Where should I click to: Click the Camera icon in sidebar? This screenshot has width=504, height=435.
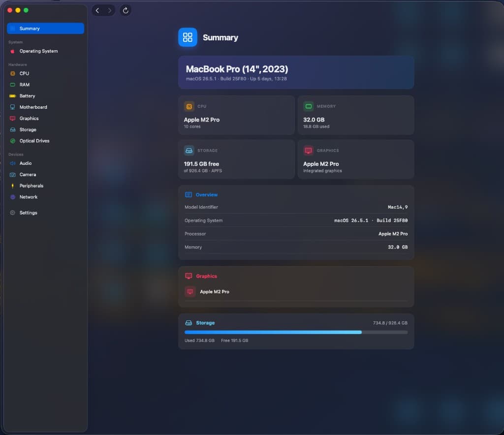tap(12, 175)
